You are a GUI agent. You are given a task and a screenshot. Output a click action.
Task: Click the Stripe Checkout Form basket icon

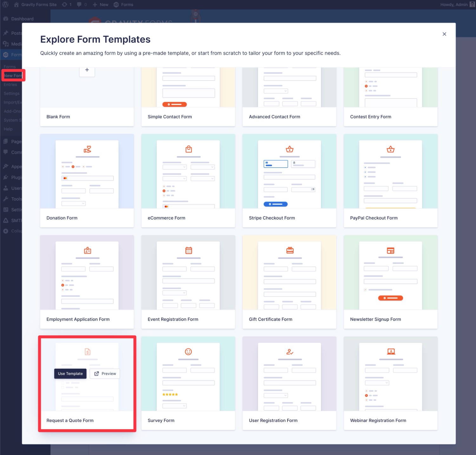click(x=290, y=149)
